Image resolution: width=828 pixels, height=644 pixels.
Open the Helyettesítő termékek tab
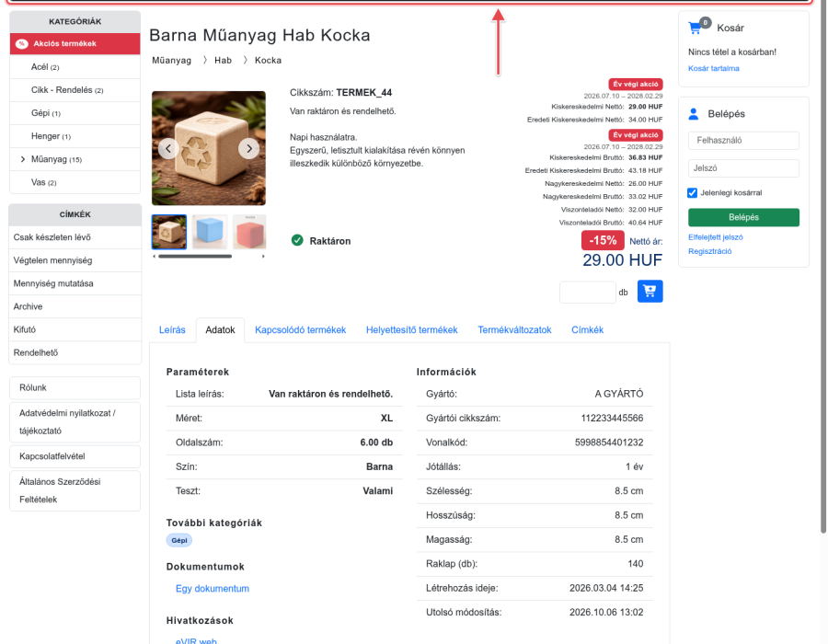pos(412,330)
